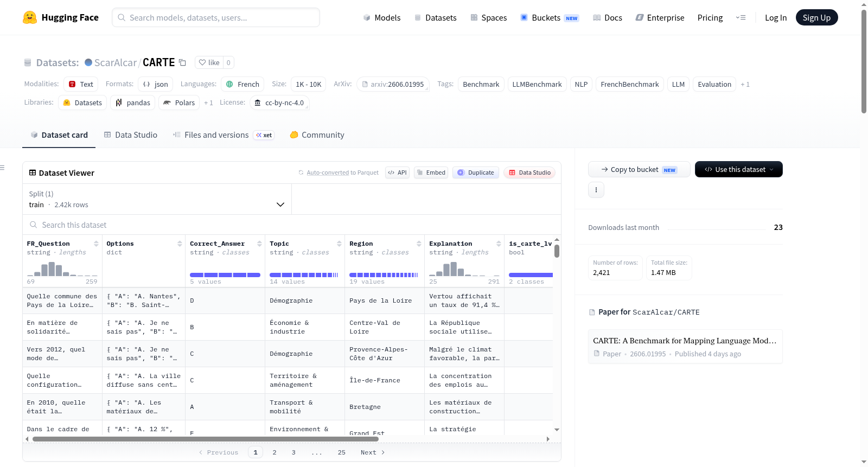Image resolution: width=868 pixels, height=467 pixels.
Task: Sort the FR_Question column
Action: pos(96,244)
